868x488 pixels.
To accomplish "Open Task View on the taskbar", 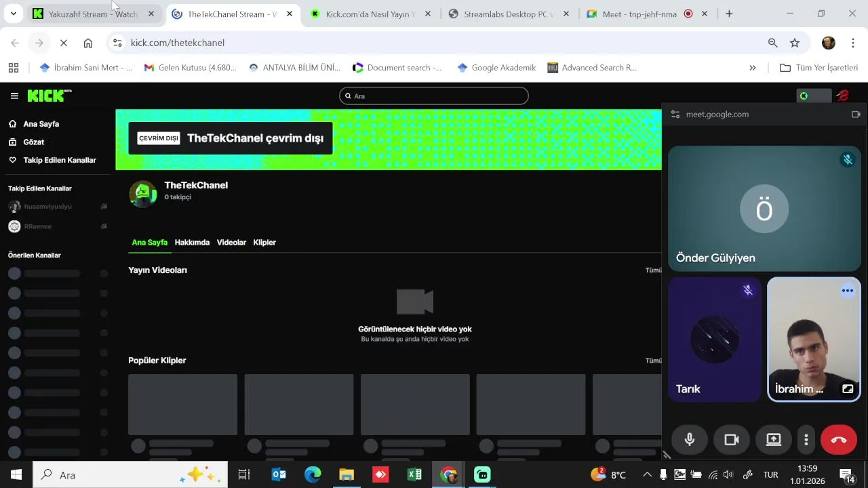I will (x=244, y=475).
